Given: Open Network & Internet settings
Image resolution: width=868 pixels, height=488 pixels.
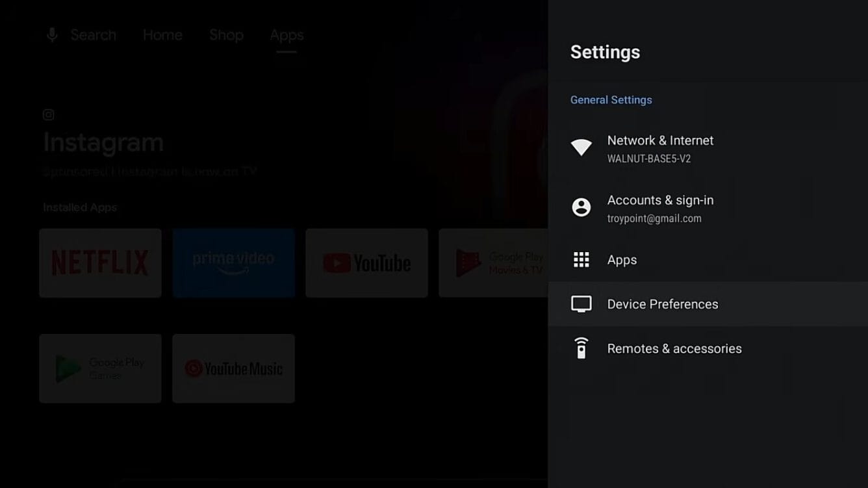Looking at the screenshot, I should coord(708,149).
